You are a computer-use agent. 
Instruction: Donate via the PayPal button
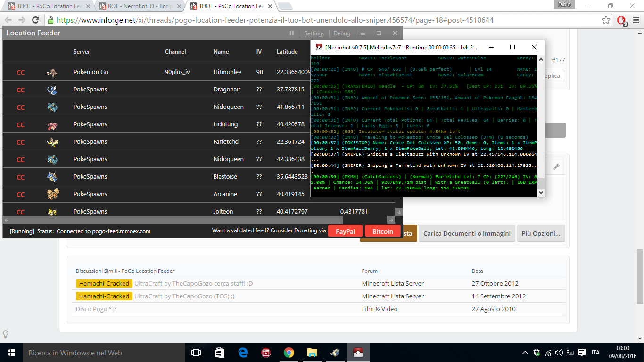(345, 231)
